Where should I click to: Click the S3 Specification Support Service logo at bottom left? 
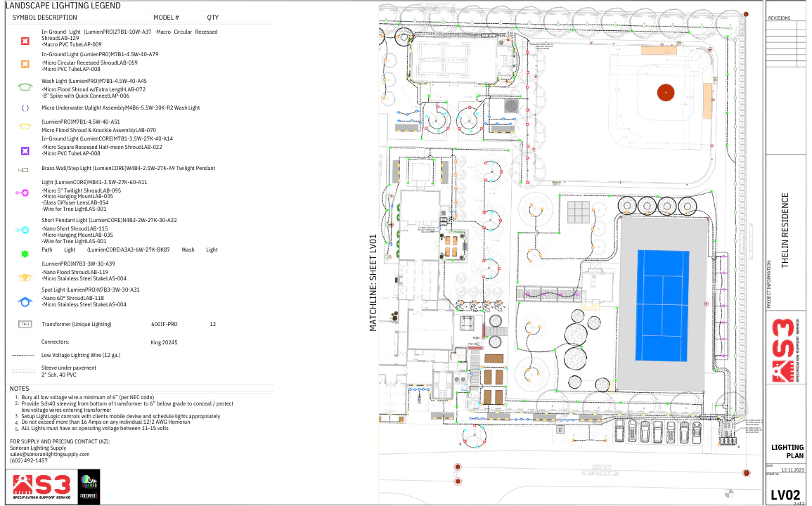tap(42, 487)
